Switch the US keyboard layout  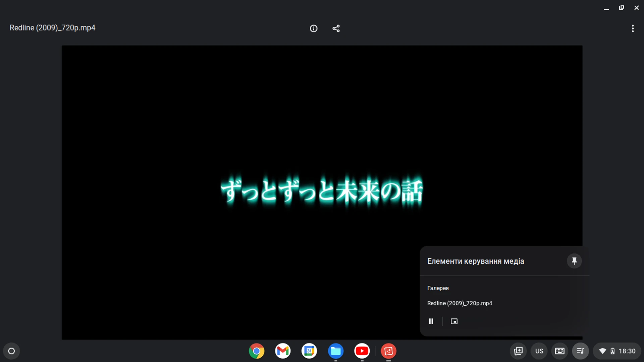539,351
